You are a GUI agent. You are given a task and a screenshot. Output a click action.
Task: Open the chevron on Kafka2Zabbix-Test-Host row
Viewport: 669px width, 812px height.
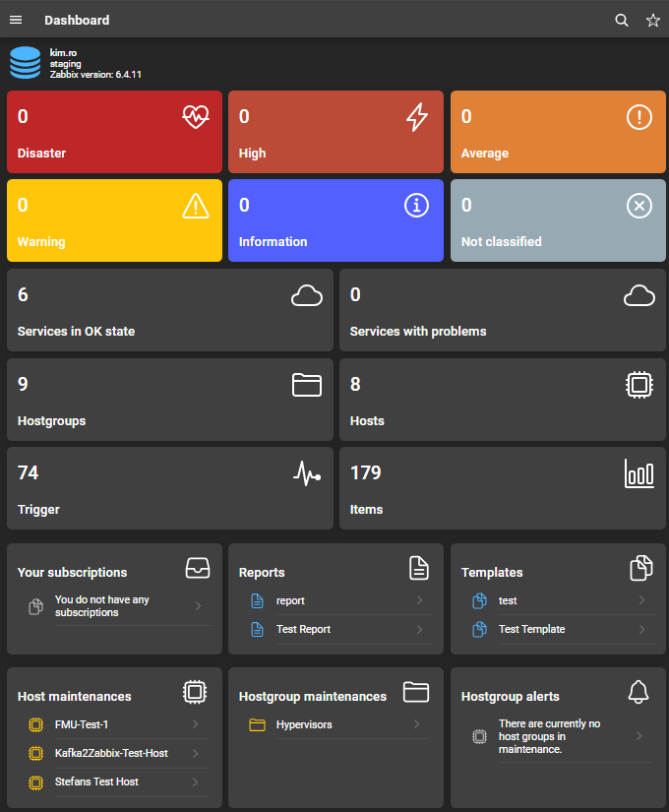pos(195,753)
